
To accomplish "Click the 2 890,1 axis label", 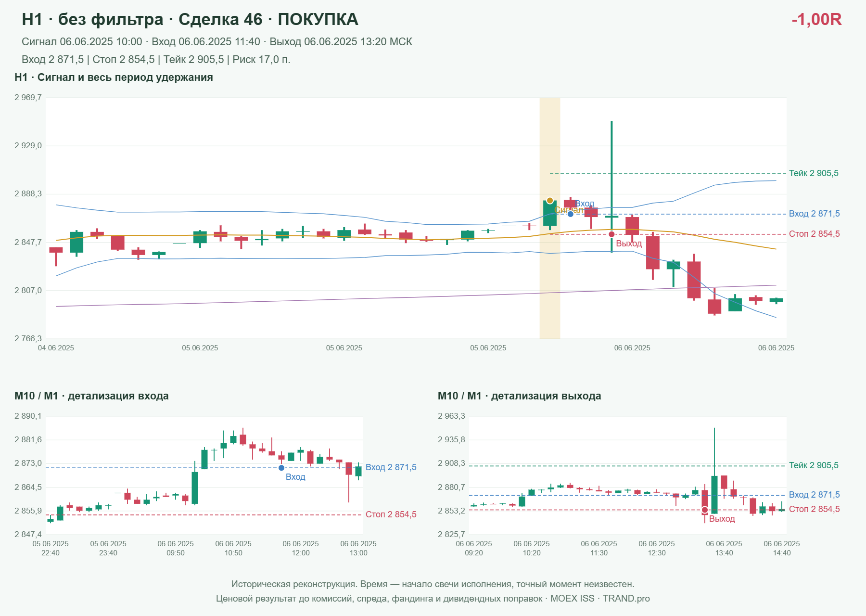I will tap(28, 416).
